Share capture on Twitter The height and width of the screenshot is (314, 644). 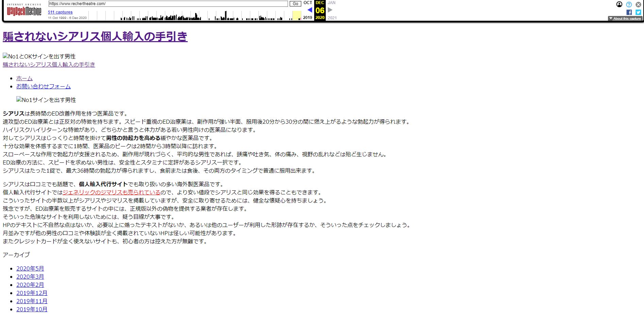coord(638,12)
